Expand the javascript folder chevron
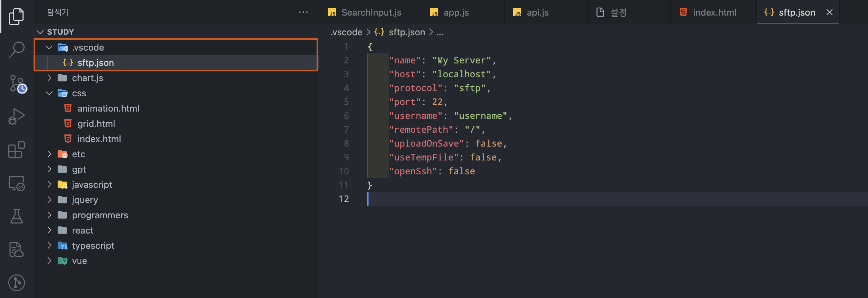 49,185
